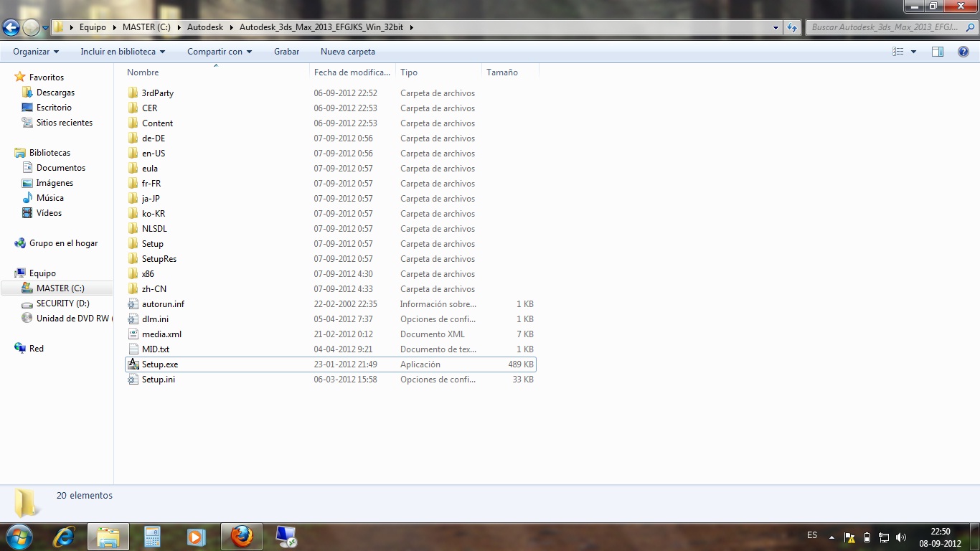Open the Organizar menu

tap(36, 52)
